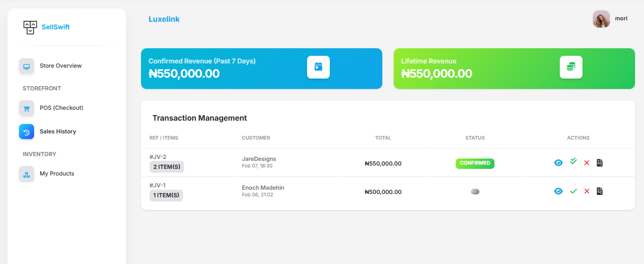644x264 pixels.
Task: Click the ₦500,000.00 total amount
Action: point(383,192)
